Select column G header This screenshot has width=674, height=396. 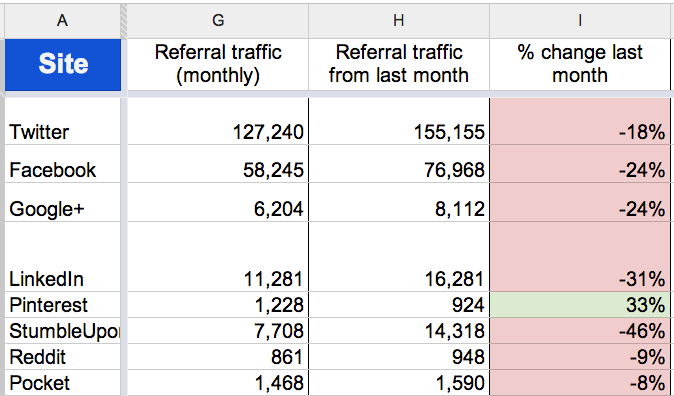click(x=218, y=21)
